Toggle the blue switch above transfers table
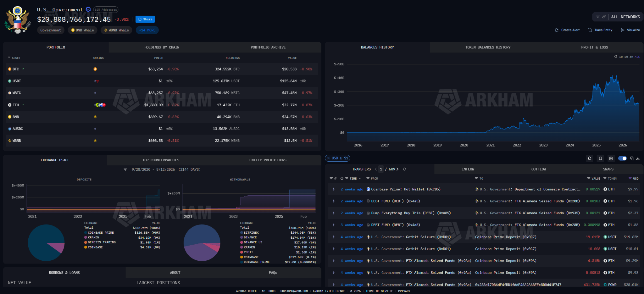Image resolution: width=644 pixels, height=294 pixels. pyautogui.click(x=622, y=158)
